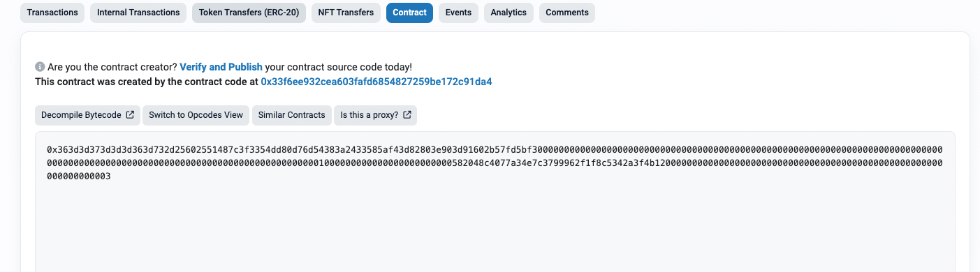Click external-link icon on Decompile Bytecode

[x=130, y=115]
